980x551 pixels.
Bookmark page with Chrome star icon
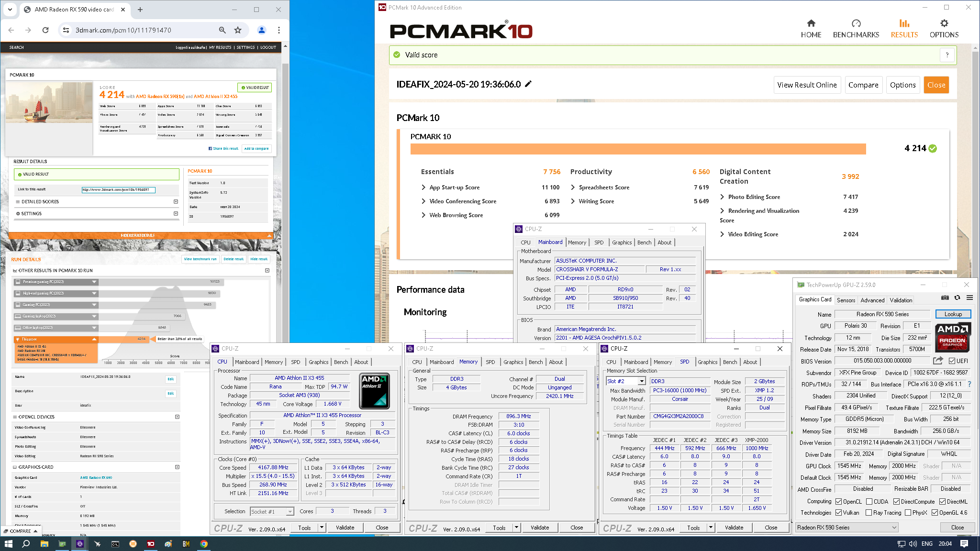point(238,30)
